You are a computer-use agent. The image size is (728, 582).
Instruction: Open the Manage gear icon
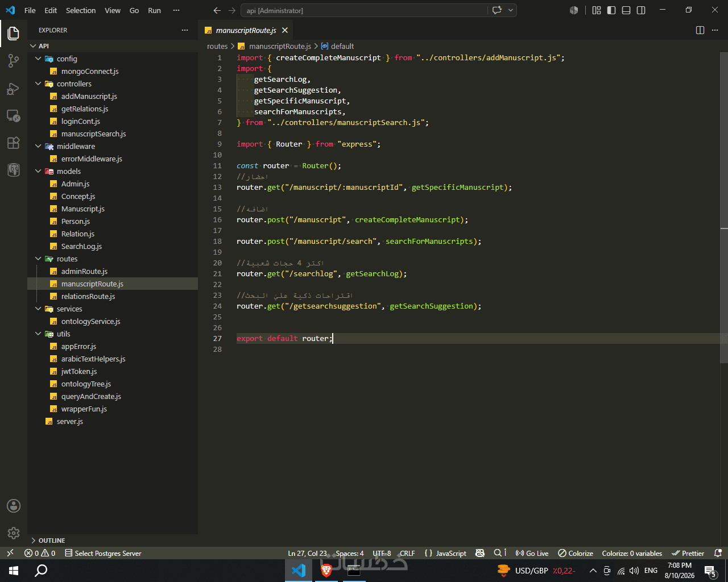(x=14, y=533)
